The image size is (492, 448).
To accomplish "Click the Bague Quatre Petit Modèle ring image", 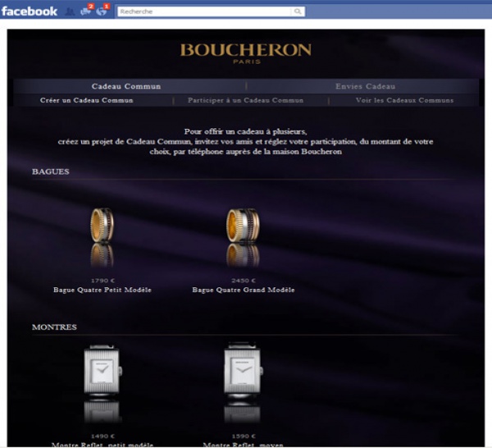I will 102,226.
